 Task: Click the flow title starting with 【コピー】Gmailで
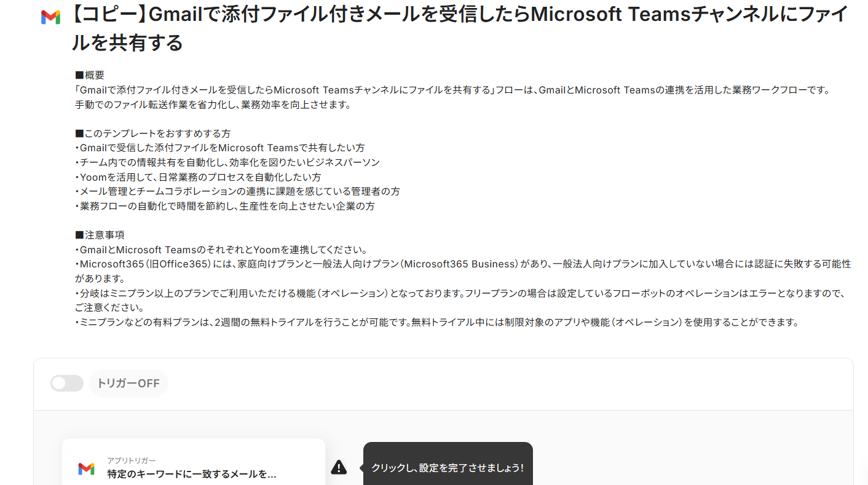(x=460, y=28)
